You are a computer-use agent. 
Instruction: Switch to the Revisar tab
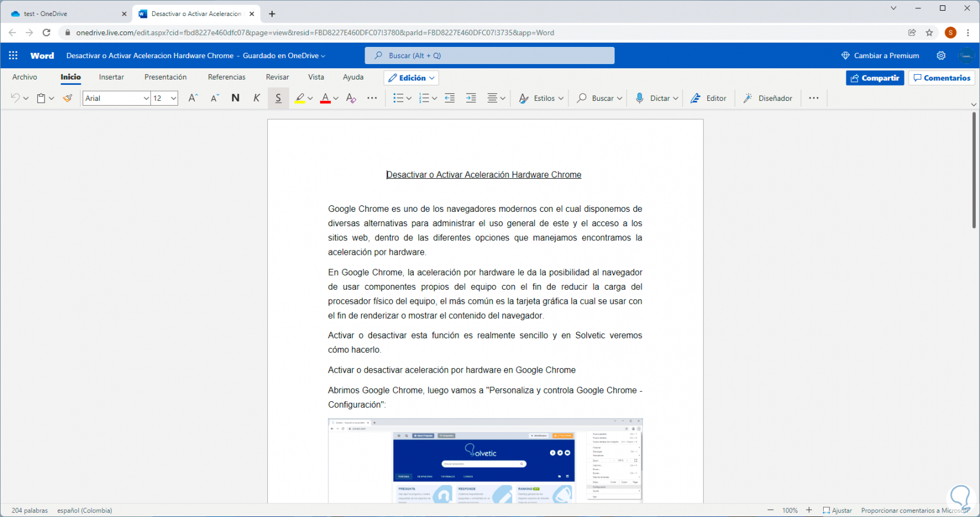pyautogui.click(x=277, y=77)
